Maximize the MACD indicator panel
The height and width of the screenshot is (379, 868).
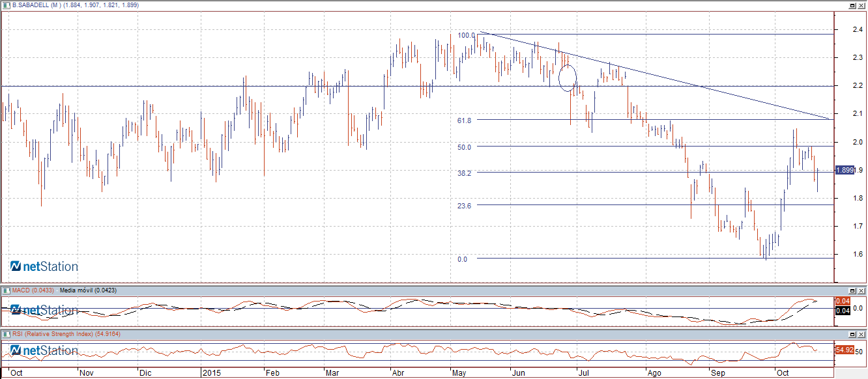click(851, 290)
